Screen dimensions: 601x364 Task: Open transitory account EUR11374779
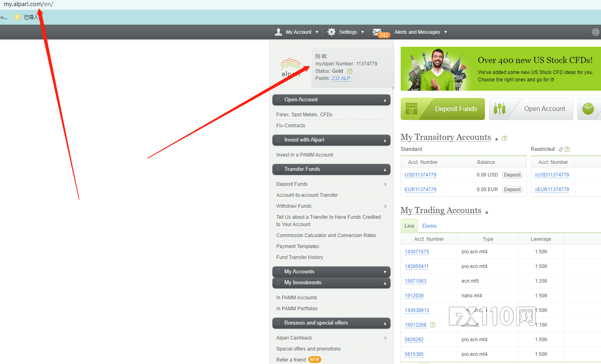click(x=420, y=190)
